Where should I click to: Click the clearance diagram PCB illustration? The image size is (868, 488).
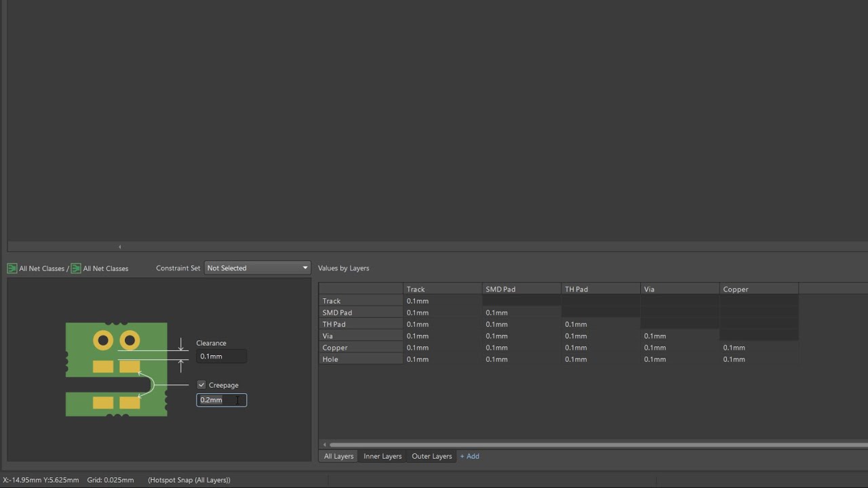(x=116, y=369)
